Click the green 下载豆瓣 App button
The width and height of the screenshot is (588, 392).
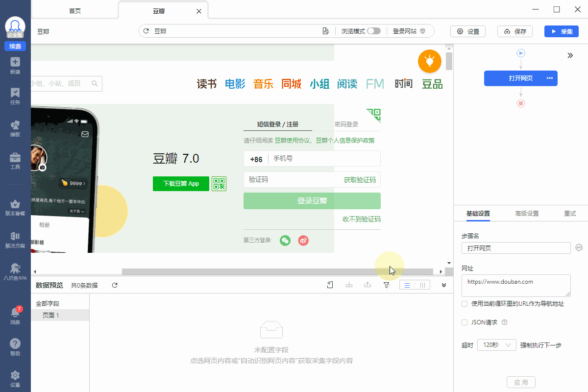click(x=181, y=184)
